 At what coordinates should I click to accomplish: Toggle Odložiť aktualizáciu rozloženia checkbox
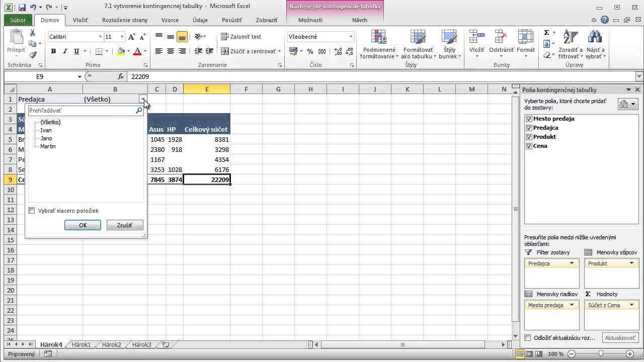pos(528,338)
